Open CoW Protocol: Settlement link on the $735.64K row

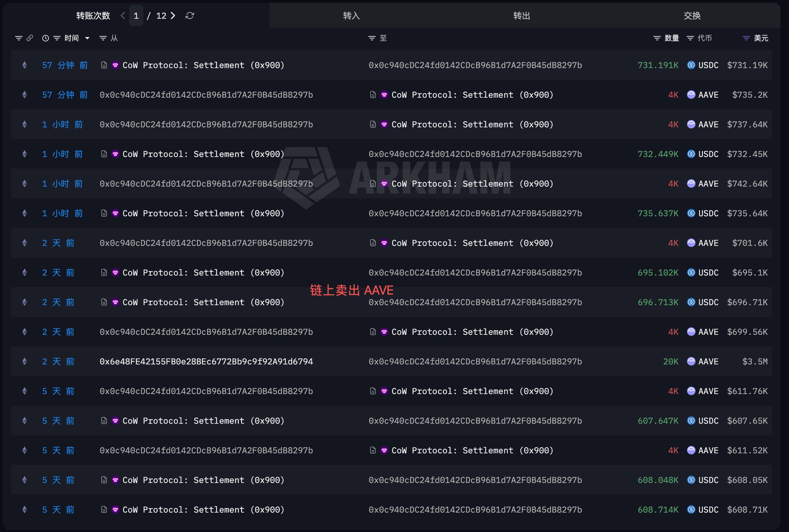point(203,213)
